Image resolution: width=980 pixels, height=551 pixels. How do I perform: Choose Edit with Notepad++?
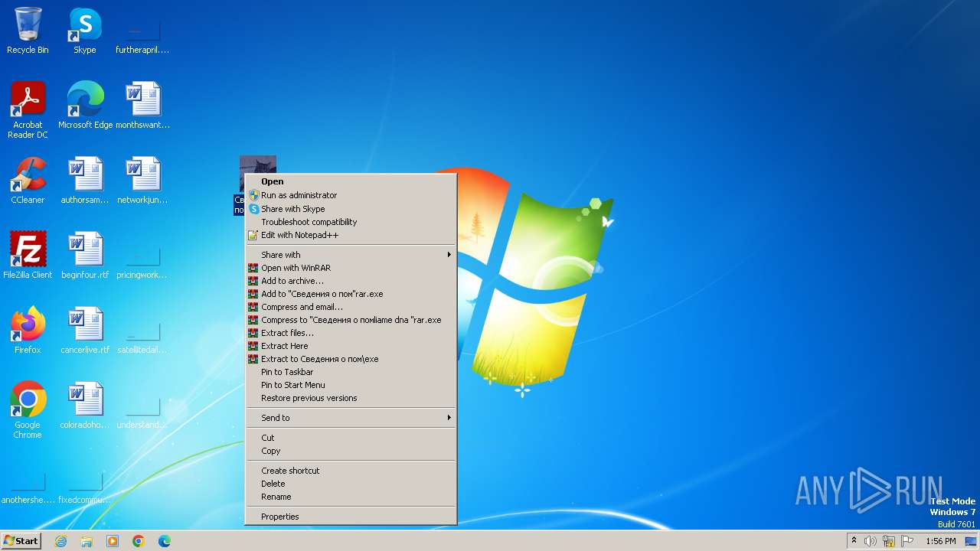(351, 235)
